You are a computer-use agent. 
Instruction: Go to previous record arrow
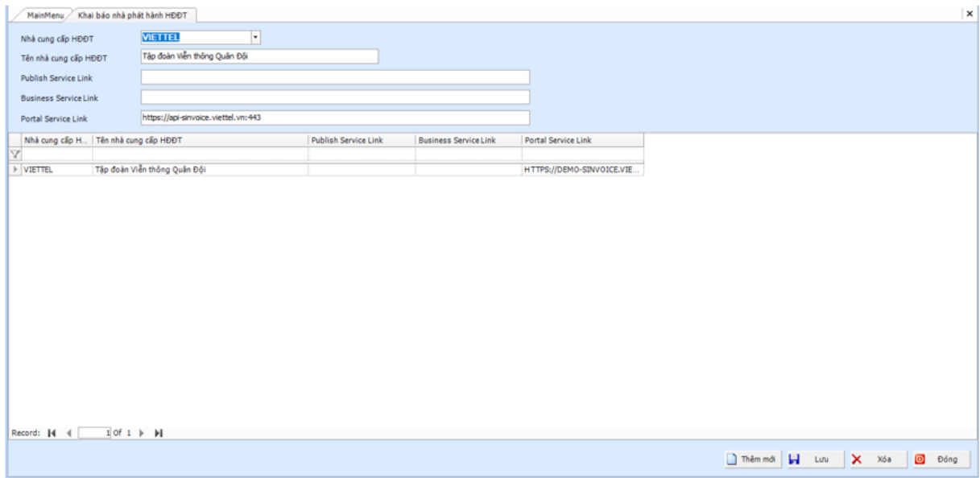pos(68,433)
